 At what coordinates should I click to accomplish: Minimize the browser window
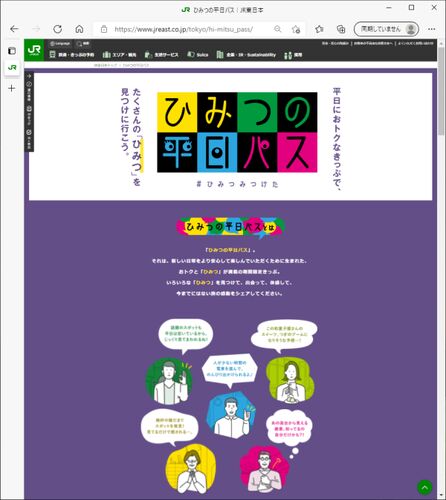pos(389,8)
